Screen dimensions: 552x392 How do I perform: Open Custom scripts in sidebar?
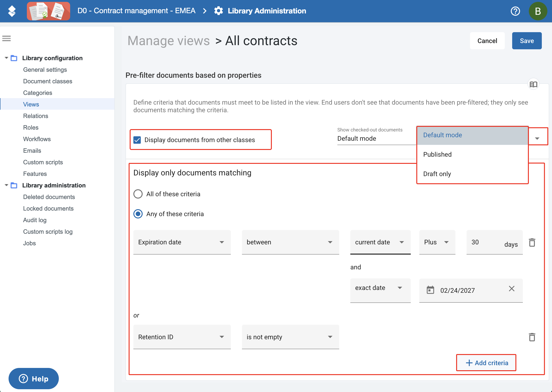(x=43, y=162)
